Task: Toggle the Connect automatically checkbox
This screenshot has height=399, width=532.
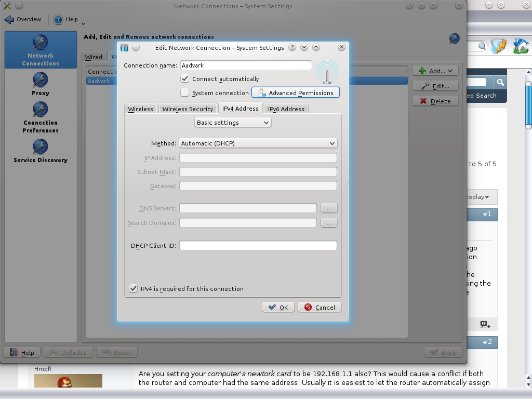Action: 184,79
